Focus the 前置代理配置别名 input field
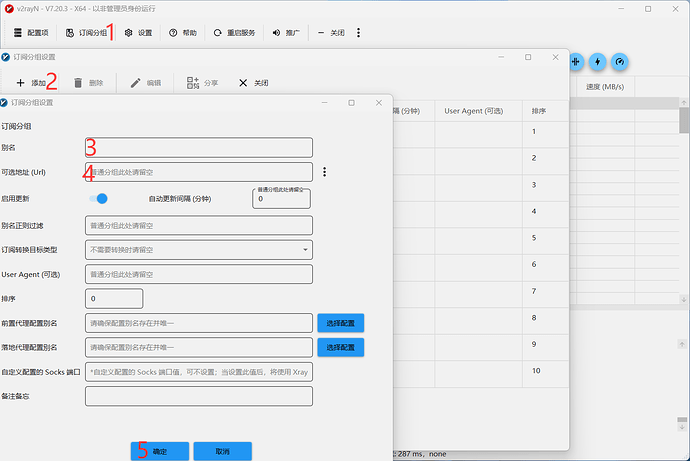This screenshot has height=461, width=690. (199, 323)
